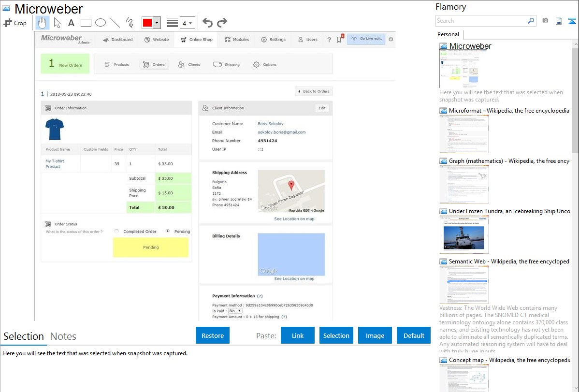This screenshot has height=392, width=579.
Task: Undo the last annotation
Action: point(207,23)
